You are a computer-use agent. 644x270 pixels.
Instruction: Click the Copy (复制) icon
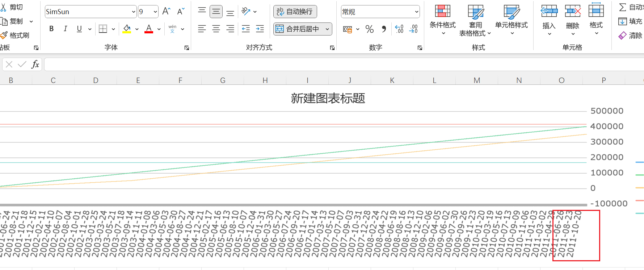4,21
